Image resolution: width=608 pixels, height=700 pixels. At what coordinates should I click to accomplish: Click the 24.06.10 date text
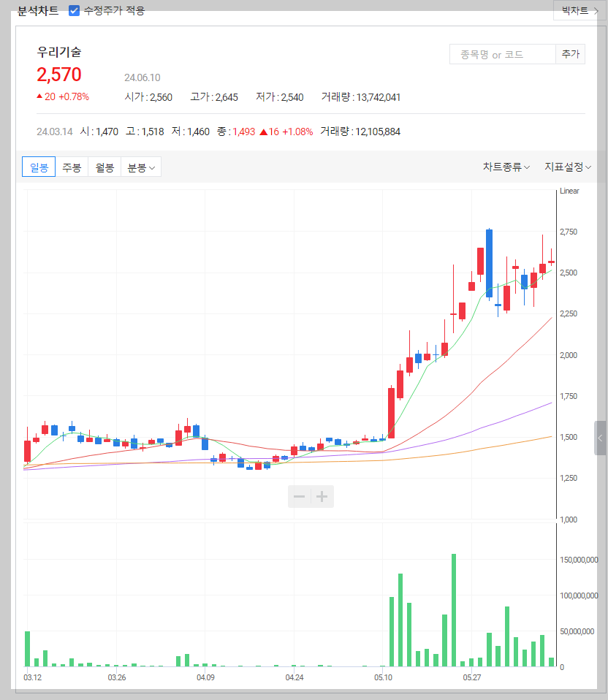click(x=142, y=77)
